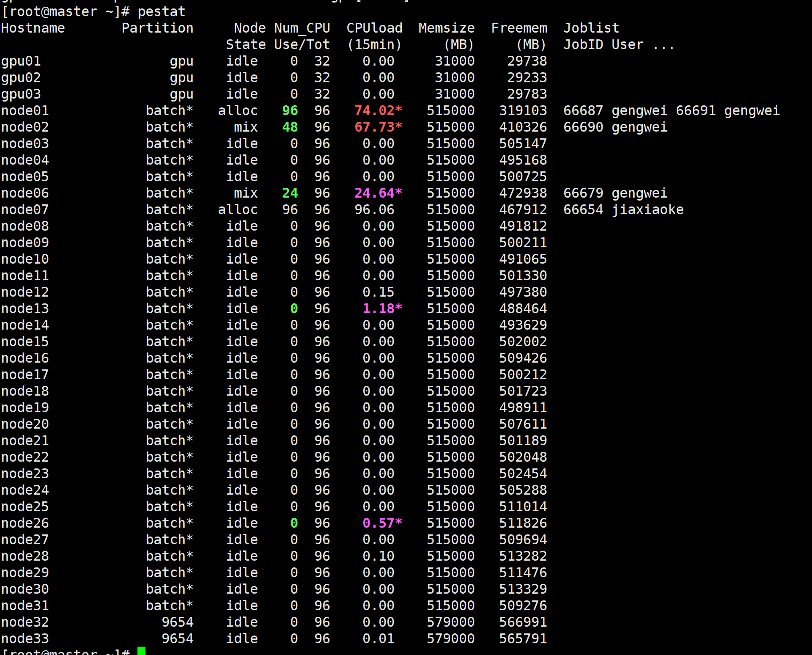This screenshot has width=812, height=655.
Task: Click the magenta 1.18* load on node13
Action: 382,308
